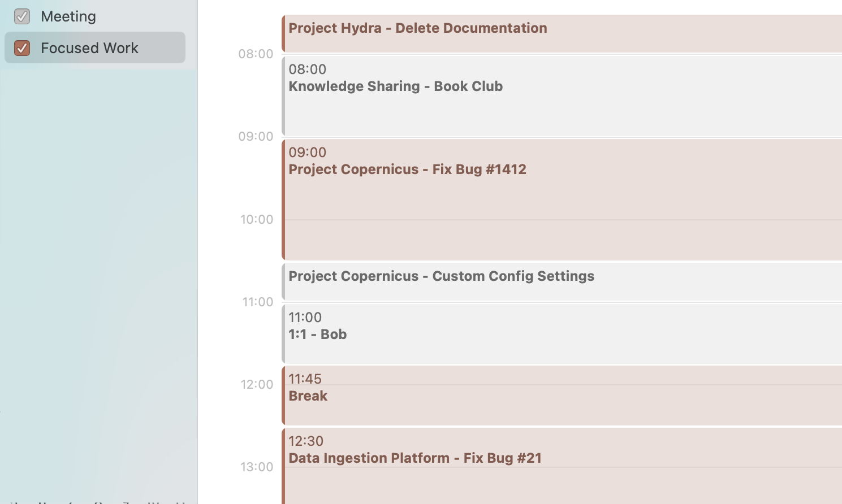Viewport: 842px width, 504px height.
Task: Click the 10:00 time label
Action: [x=257, y=219]
